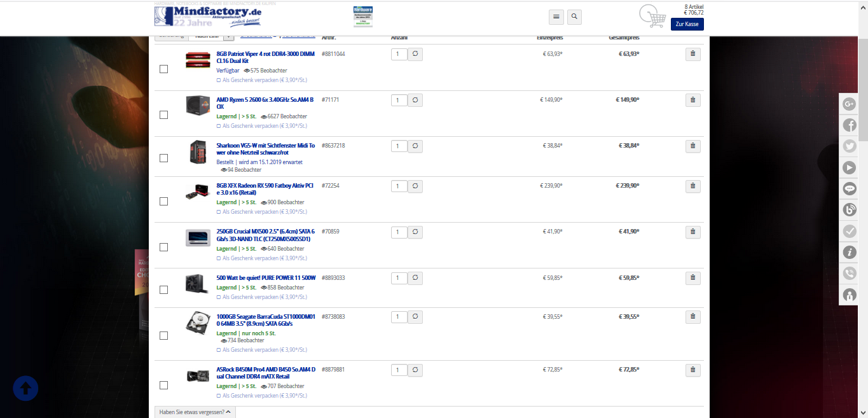Open Twitter icon in side social bar
Screen dimensions: 868x418
coord(850,146)
